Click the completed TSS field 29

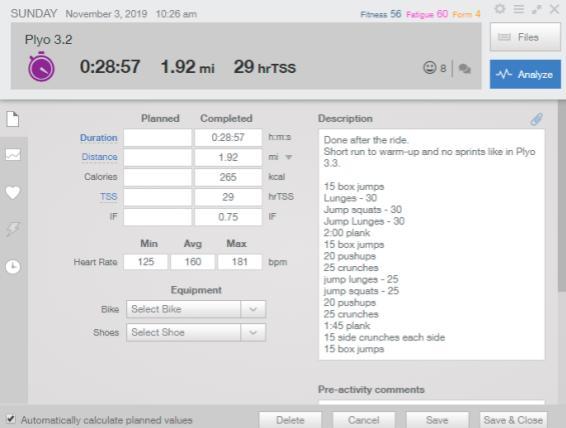(x=228, y=197)
